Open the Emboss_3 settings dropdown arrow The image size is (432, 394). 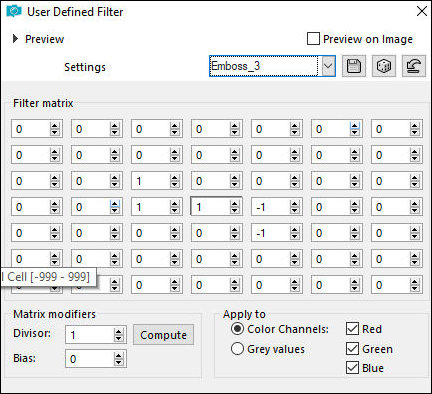tap(328, 66)
